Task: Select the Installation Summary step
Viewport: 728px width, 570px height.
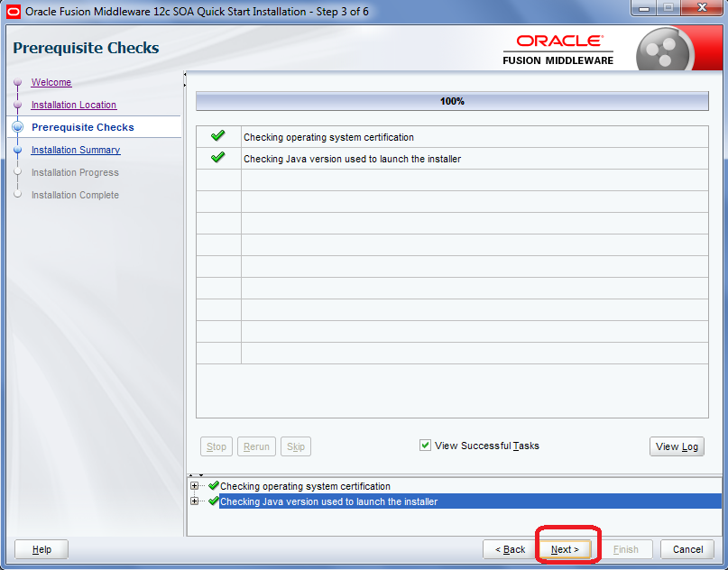Action: tap(75, 150)
